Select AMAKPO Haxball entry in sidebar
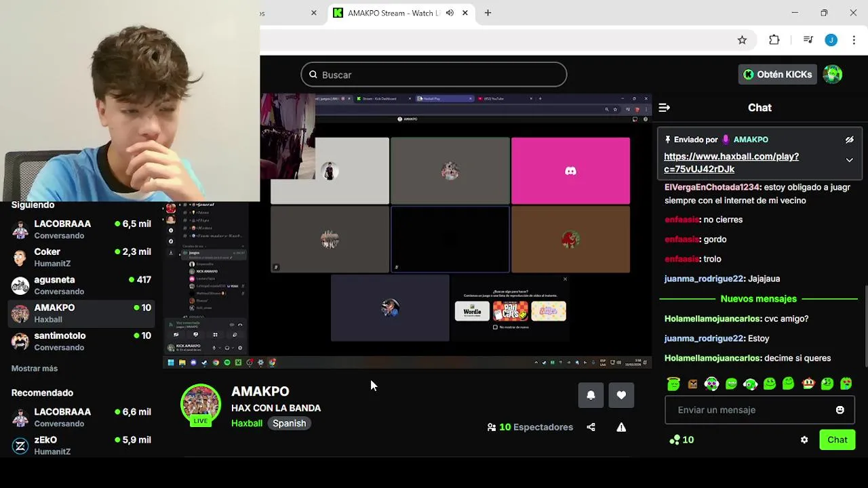 pyautogui.click(x=81, y=313)
